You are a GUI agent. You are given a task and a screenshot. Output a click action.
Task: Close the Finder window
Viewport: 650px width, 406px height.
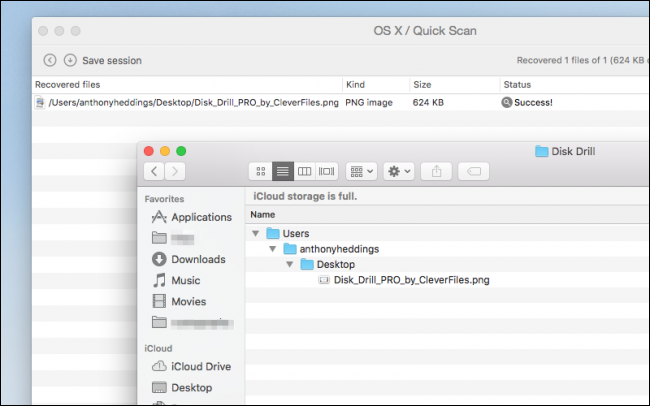pos(149,151)
